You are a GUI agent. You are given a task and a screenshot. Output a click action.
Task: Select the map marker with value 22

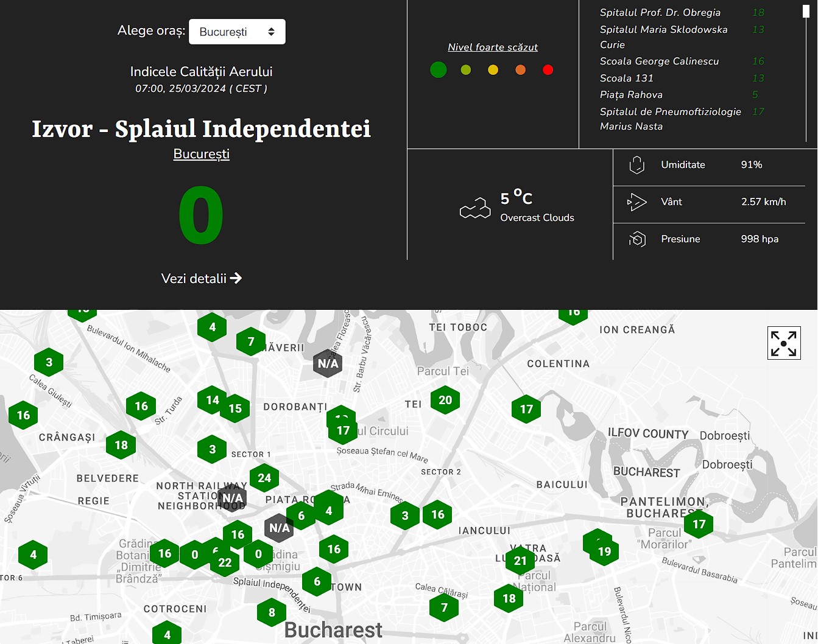click(x=225, y=563)
